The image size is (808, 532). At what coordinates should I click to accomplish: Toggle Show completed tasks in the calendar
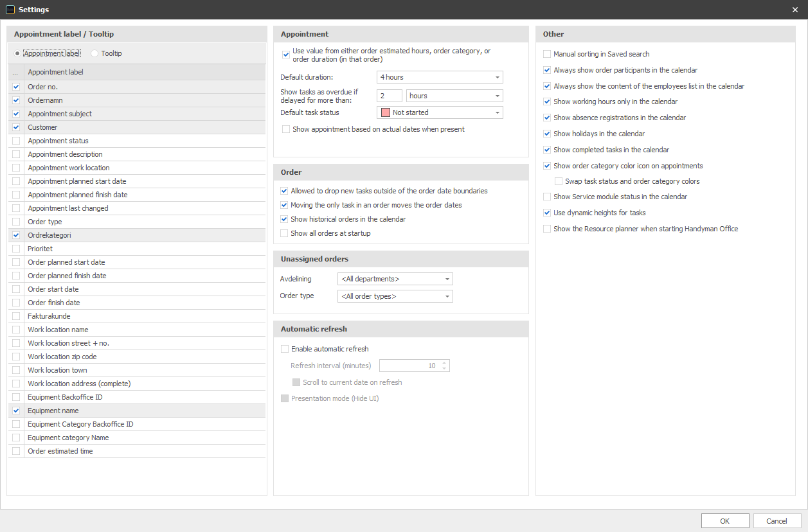click(547, 150)
